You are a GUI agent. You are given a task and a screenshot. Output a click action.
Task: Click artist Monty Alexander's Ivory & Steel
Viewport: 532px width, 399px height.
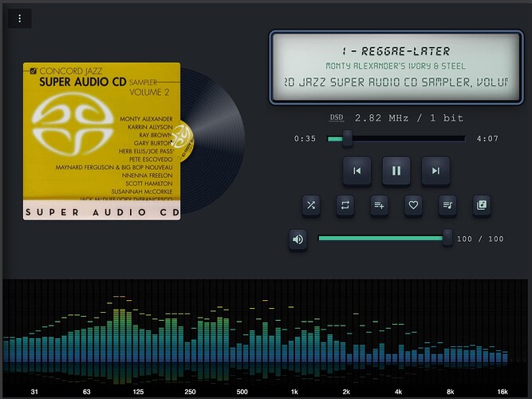coord(396,66)
